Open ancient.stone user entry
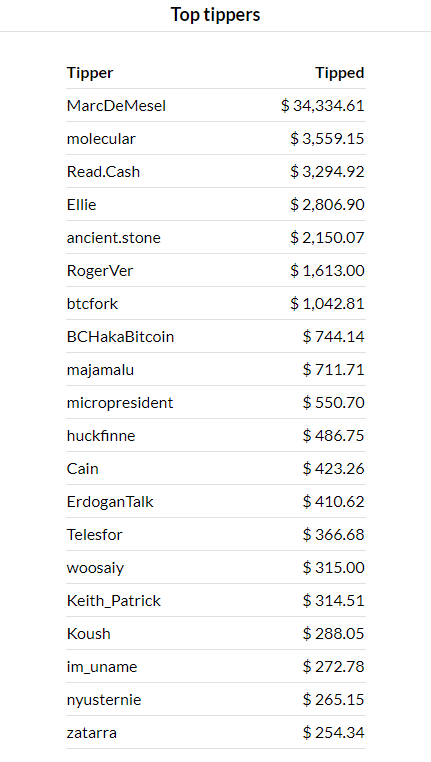Screen dimensions: 431x762 pyautogui.click(x=114, y=238)
